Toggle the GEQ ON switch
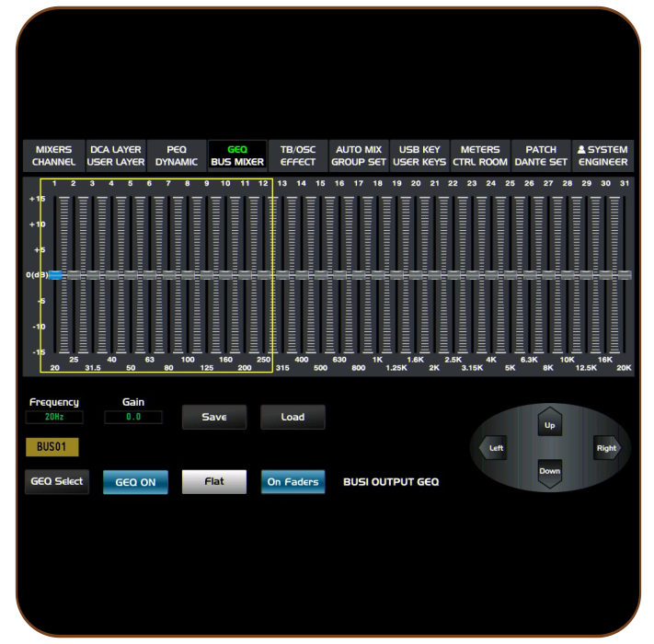Screen dimensions: 654x644 pyautogui.click(x=135, y=482)
